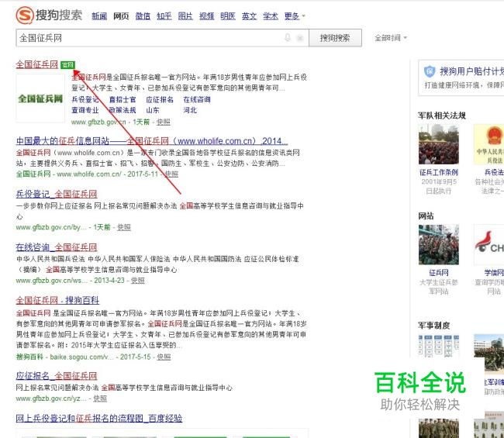This screenshot has width=504, height=438.
Task: Open the 网上兵役登记和征兵报名的流程图 百度经验 result
Action: [x=99, y=418]
